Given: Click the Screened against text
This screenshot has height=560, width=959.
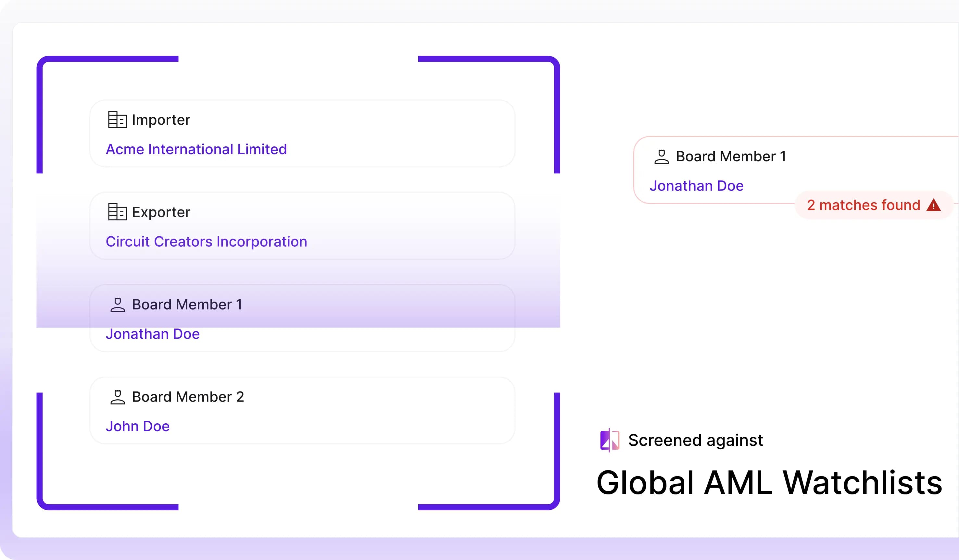Looking at the screenshot, I should click(x=695, y=440).
